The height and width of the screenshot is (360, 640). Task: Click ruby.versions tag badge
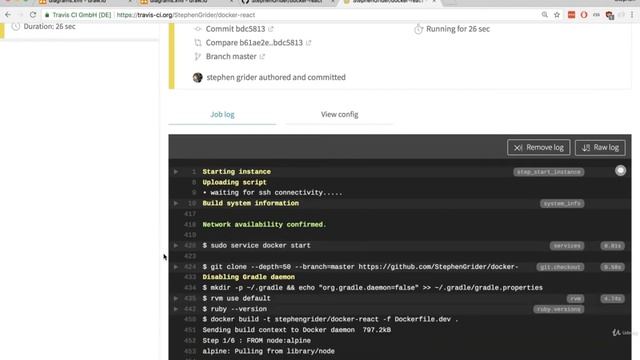(x=558, y=309)
